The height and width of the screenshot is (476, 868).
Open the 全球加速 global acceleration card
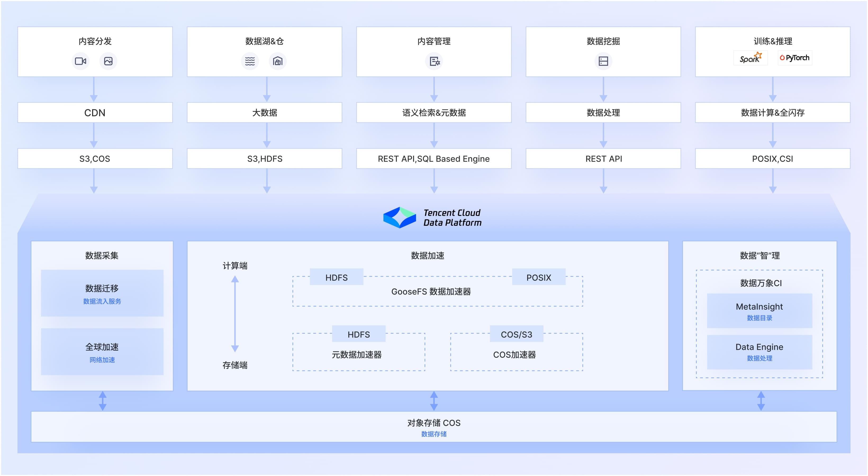coord(102,352)
